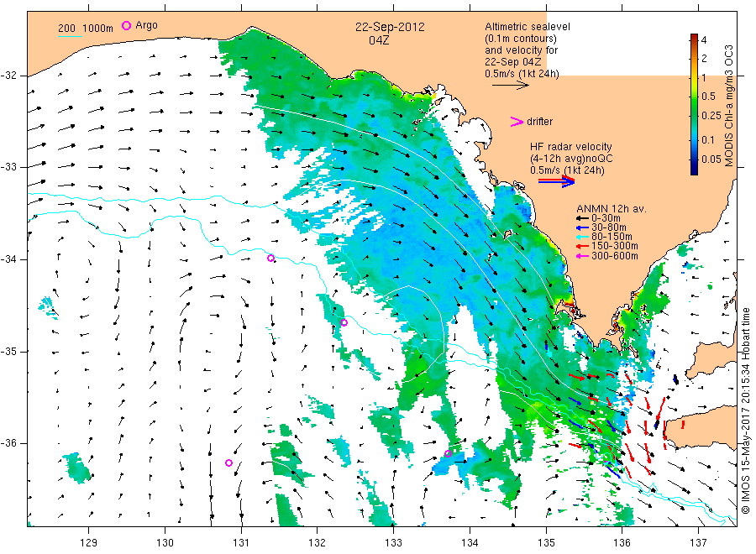
Task: Select the blue 30-80m legend arrow
Action: (x=582, y=227)
